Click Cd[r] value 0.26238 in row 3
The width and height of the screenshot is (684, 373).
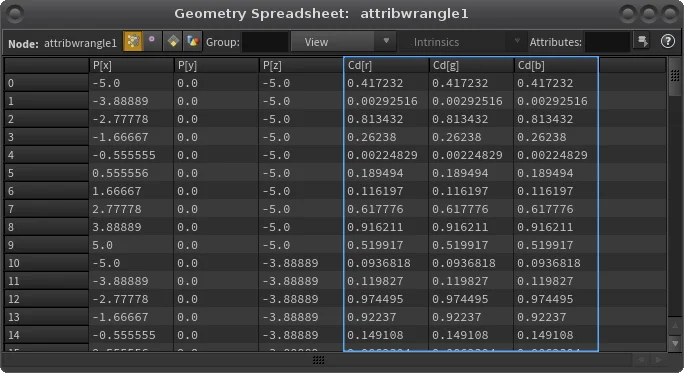tap(372, 137)
